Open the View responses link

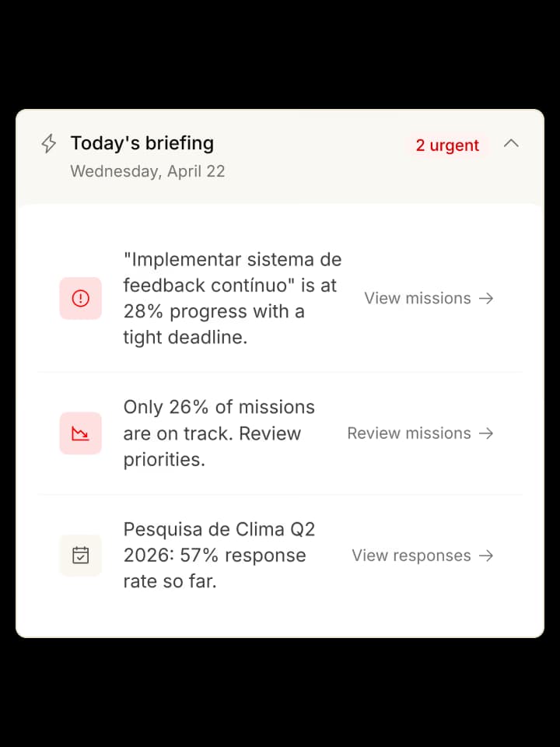coord(411,556)
